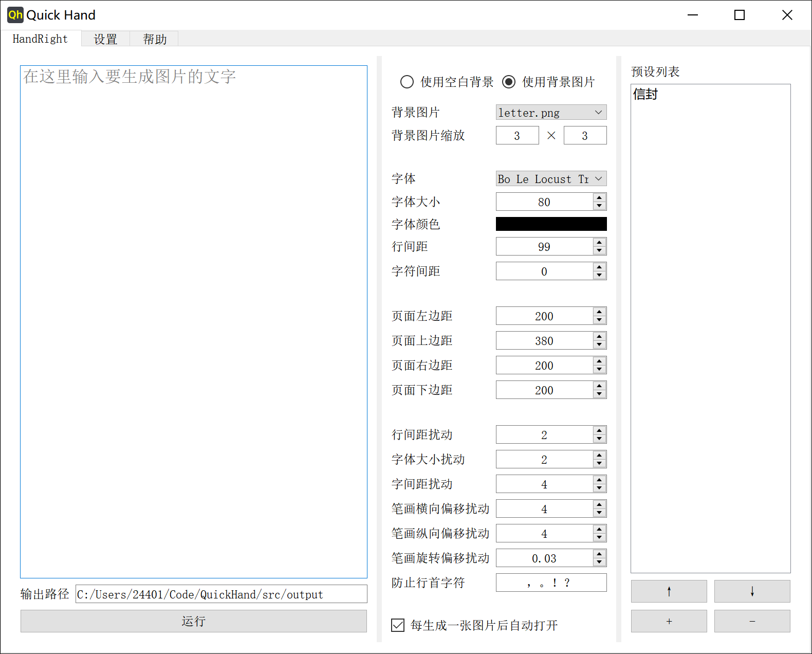812x654 pixels.
Task: Add a preset with the plus button
Action: click(x=669, y=621)
